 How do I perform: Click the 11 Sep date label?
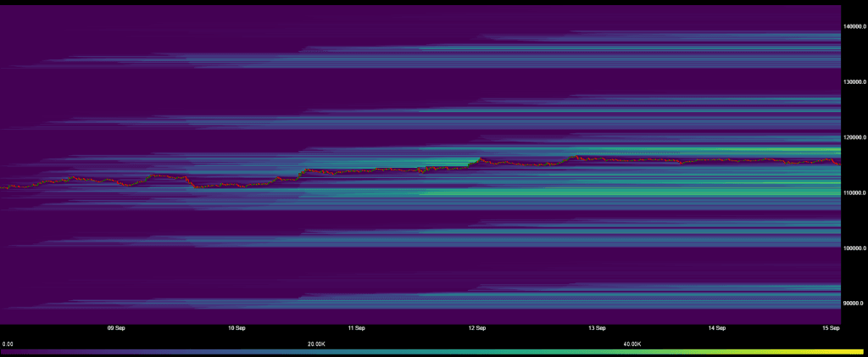click(x=357, y=327)
